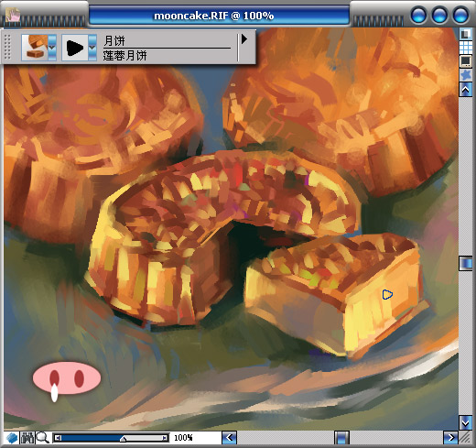Click the screen mode monitor icon
Viewport: 476px width, 448px height.
[x=466, y=61]
